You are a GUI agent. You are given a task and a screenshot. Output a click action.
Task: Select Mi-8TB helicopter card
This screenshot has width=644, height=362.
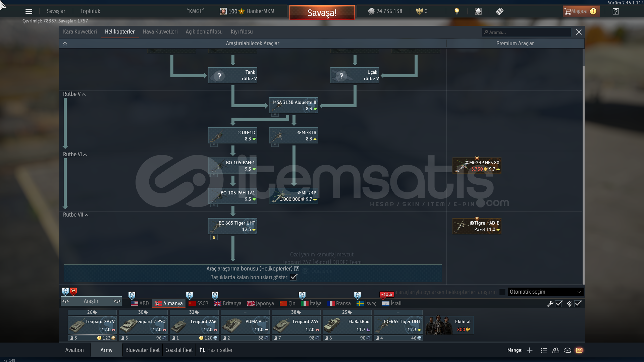pos(294,135)
